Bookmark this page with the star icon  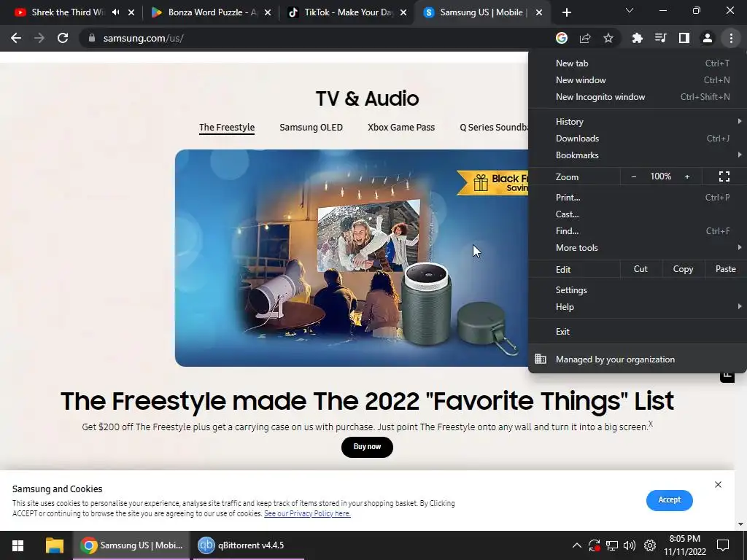click(x=608, y=38)
